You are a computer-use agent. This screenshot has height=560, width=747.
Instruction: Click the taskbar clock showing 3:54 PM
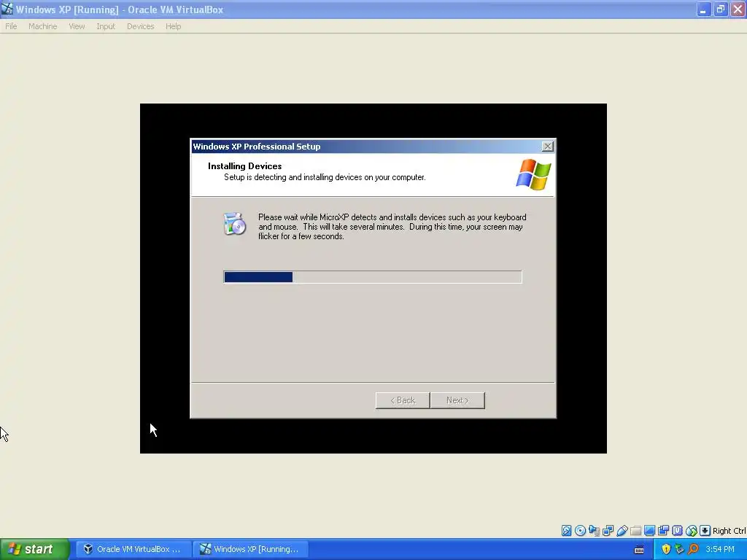(x=720, y=549)
